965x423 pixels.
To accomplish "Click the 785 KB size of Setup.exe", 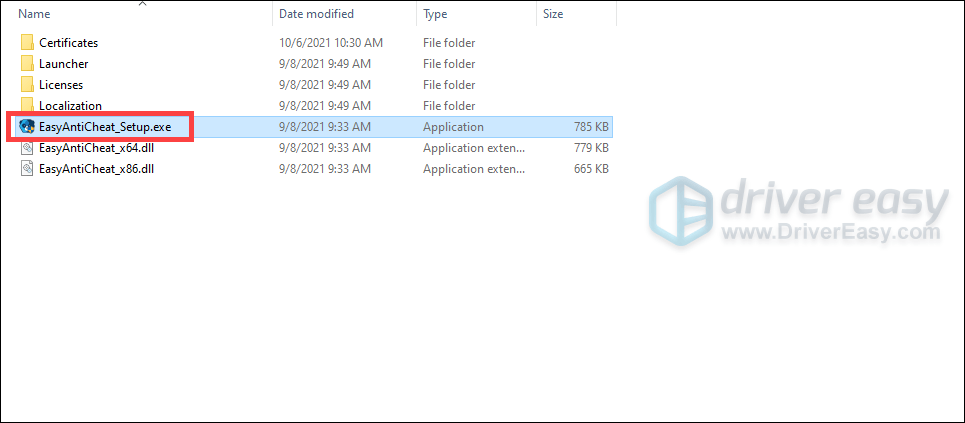I will click(x=590, y=127).
